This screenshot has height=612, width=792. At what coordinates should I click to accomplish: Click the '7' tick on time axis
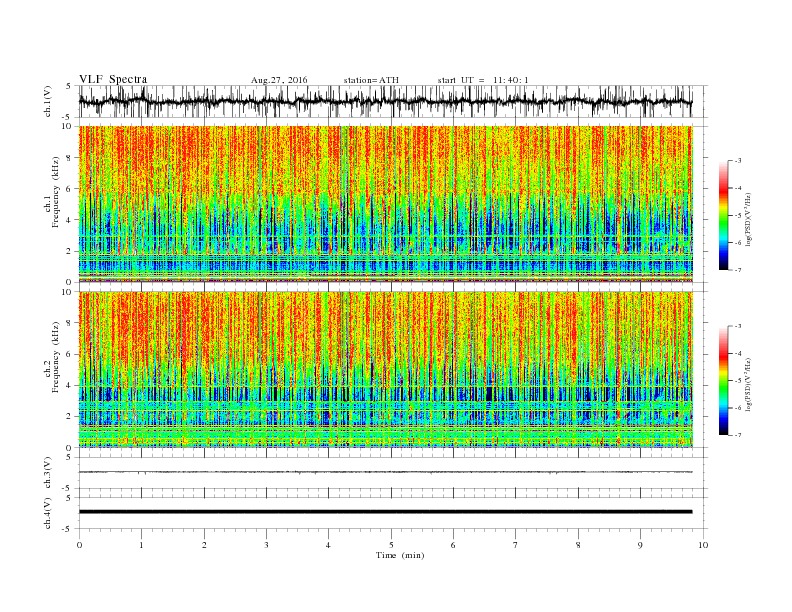pyautogui.click(x=516, y=545)
